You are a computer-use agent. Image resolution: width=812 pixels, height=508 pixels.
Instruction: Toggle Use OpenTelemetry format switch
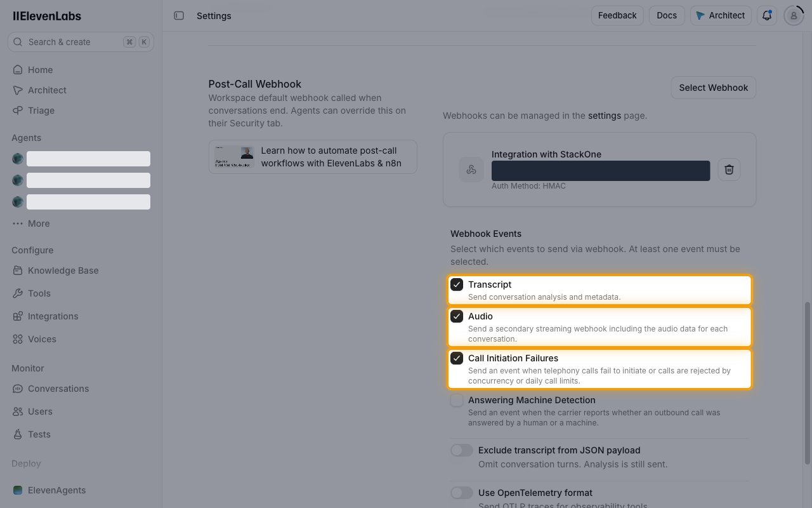[462, 493]
